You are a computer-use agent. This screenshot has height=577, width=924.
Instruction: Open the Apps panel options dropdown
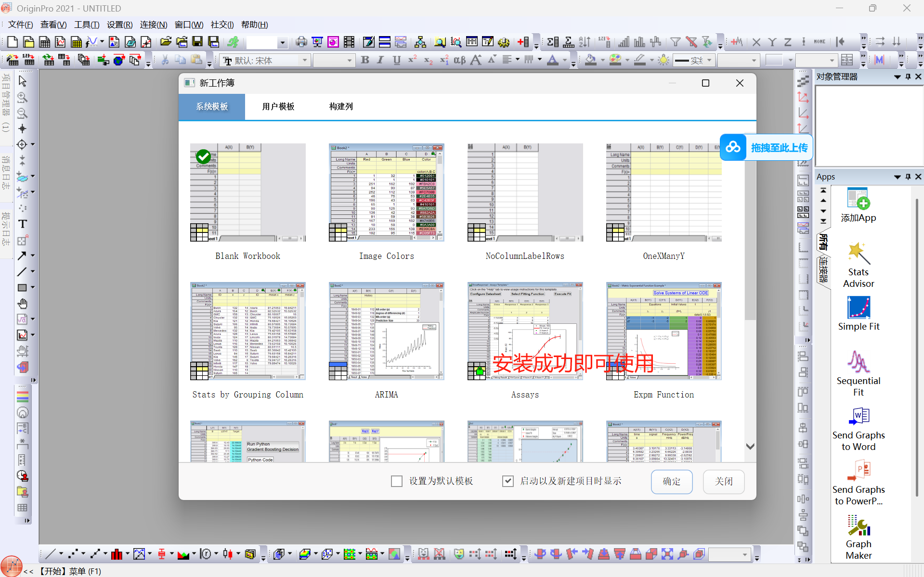897,177
